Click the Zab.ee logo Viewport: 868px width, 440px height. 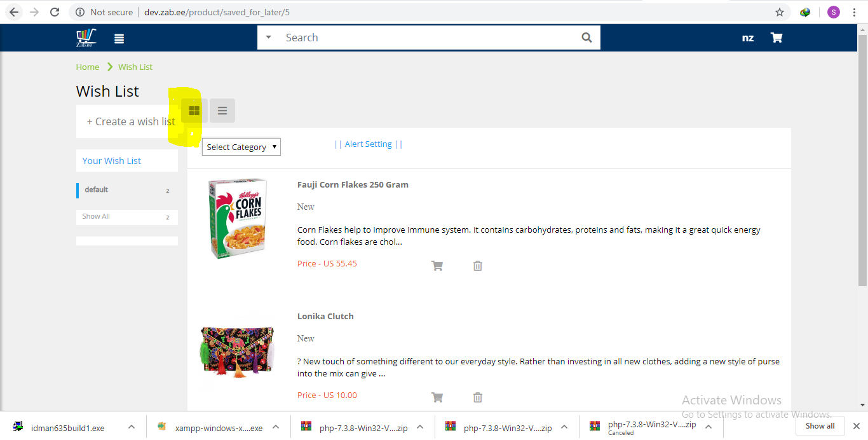[x=85, y=38]
